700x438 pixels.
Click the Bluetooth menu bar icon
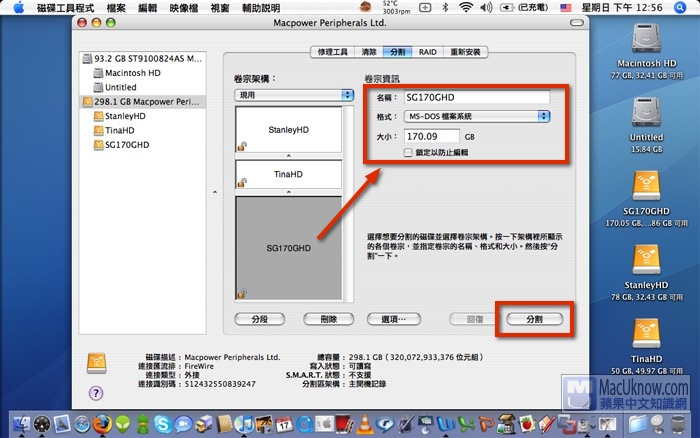point(445,7)
